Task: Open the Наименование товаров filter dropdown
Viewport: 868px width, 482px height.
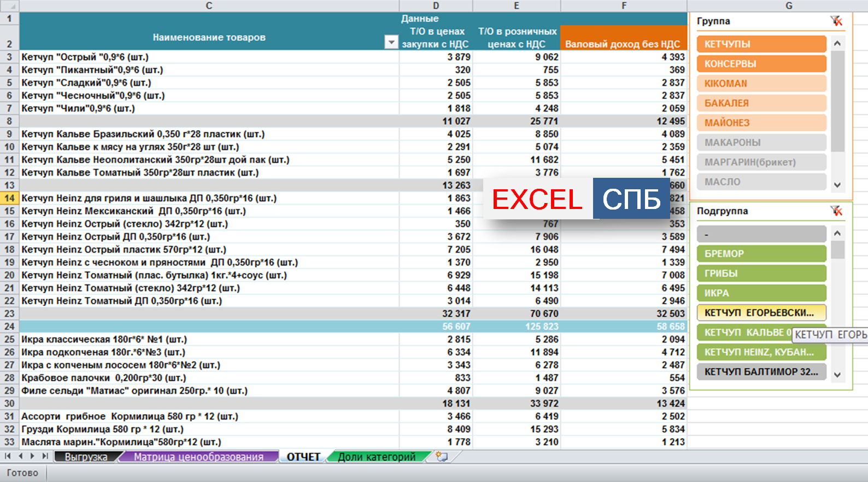Action: pos(391,42)
